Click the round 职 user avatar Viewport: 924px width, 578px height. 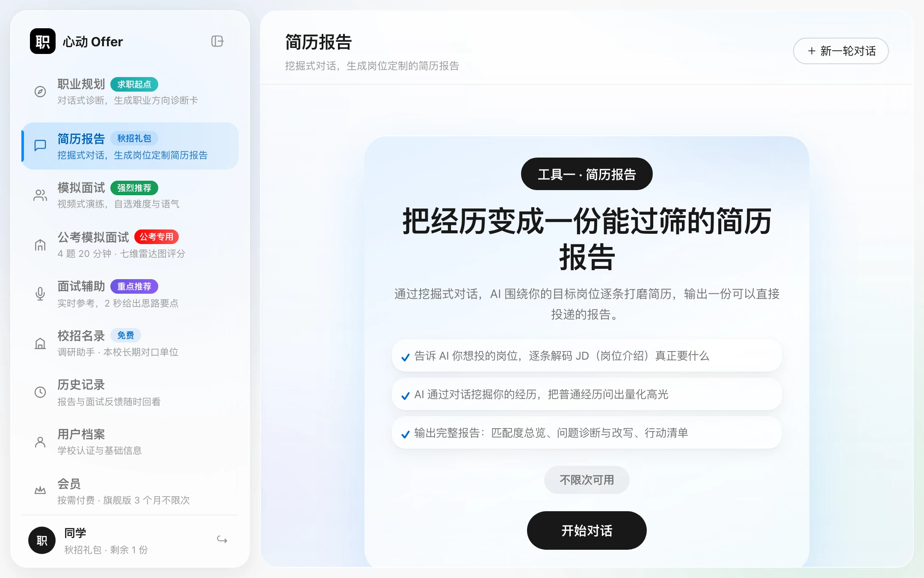[x=42, y=540]
